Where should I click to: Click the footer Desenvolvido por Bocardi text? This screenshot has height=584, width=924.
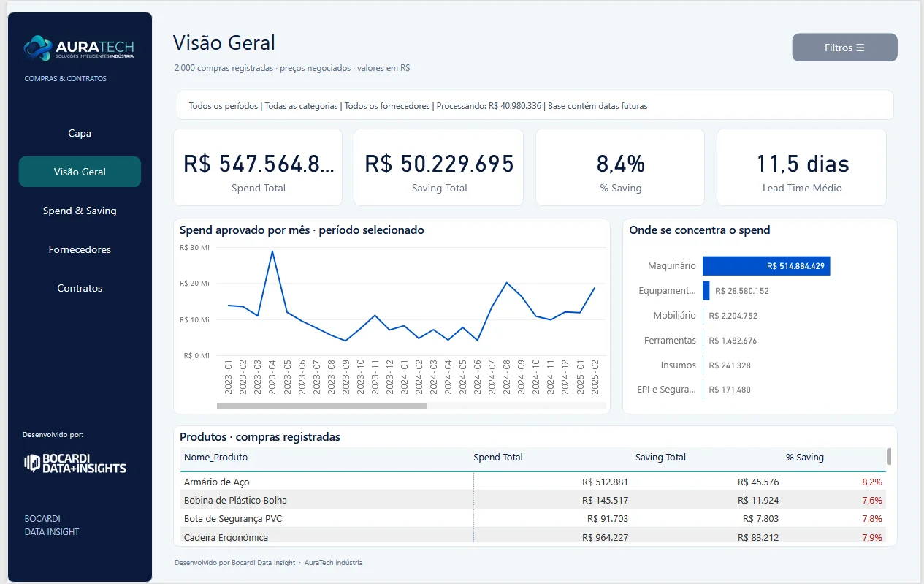pos(269,563)
